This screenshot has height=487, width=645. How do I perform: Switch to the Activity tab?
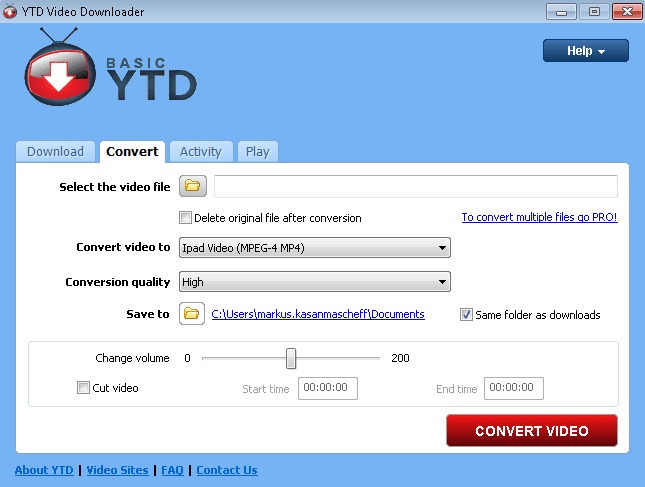coord(201,152)
